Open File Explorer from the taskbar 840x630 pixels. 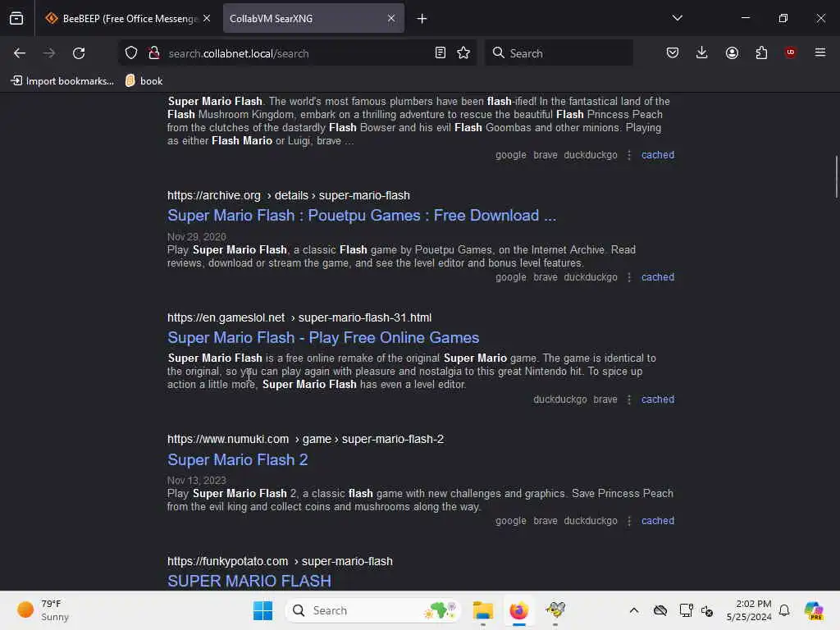[482, 610]
